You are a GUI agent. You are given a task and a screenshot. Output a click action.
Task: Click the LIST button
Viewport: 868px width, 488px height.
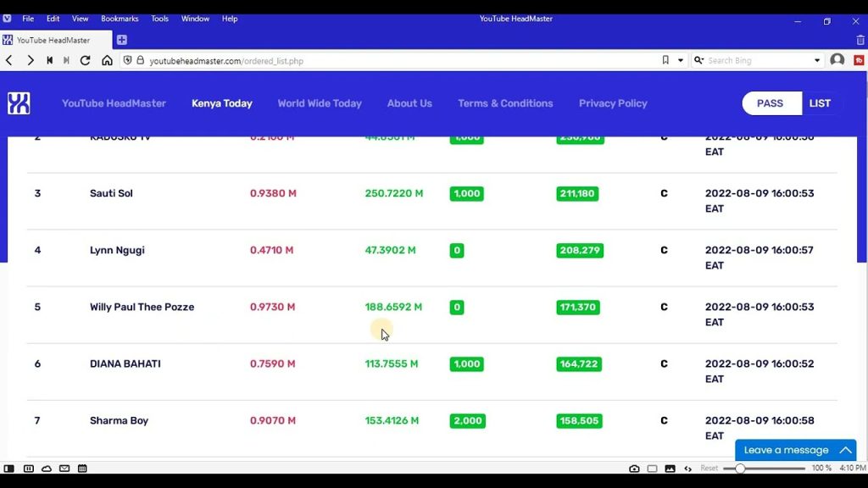click(x=820, y=103)
